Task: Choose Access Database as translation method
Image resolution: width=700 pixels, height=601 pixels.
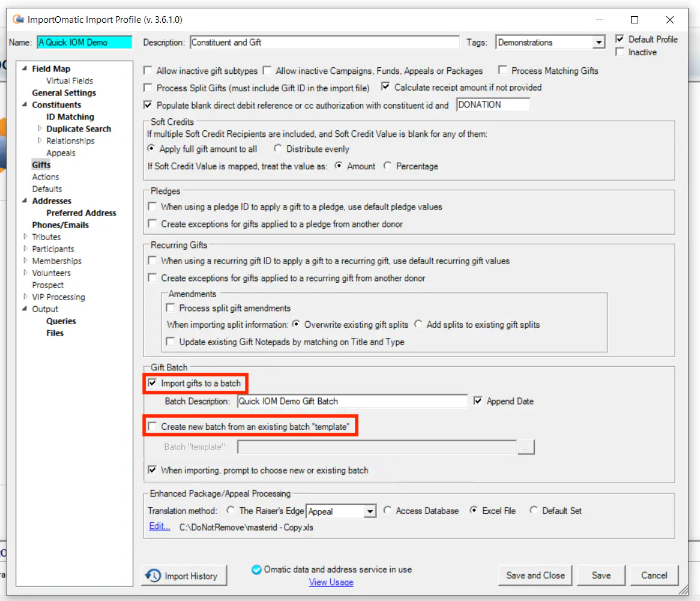Action: [389, 510]
